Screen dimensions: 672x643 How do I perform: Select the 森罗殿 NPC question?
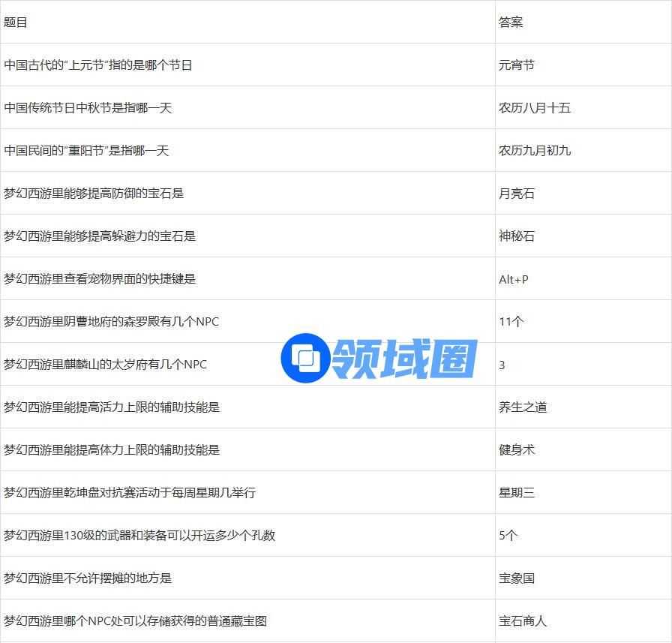[111, 322]
